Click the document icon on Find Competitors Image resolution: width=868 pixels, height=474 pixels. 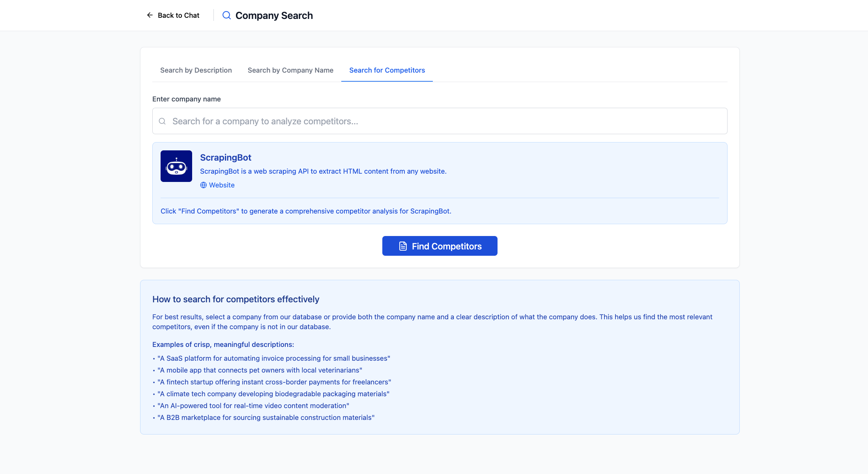(403, 246)
